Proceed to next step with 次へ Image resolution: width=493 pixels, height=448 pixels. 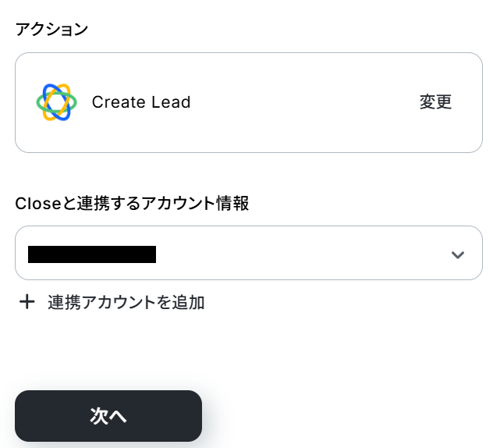click(108, 416)
